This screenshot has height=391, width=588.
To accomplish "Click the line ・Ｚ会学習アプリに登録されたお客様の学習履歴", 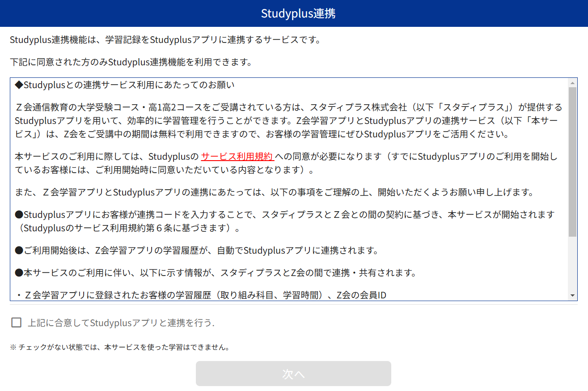I will (200, 295).
